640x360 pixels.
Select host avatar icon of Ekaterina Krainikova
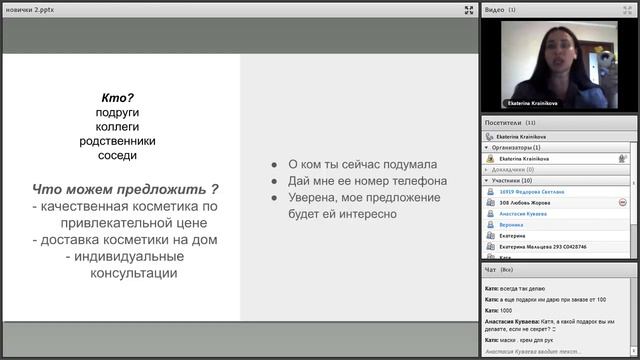[x=490, y=159]
